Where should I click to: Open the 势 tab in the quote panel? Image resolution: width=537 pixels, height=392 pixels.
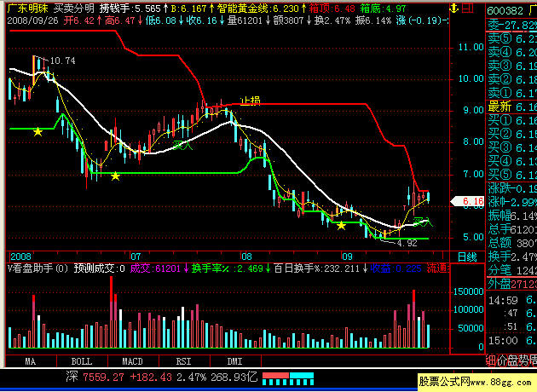click(523, 360)
